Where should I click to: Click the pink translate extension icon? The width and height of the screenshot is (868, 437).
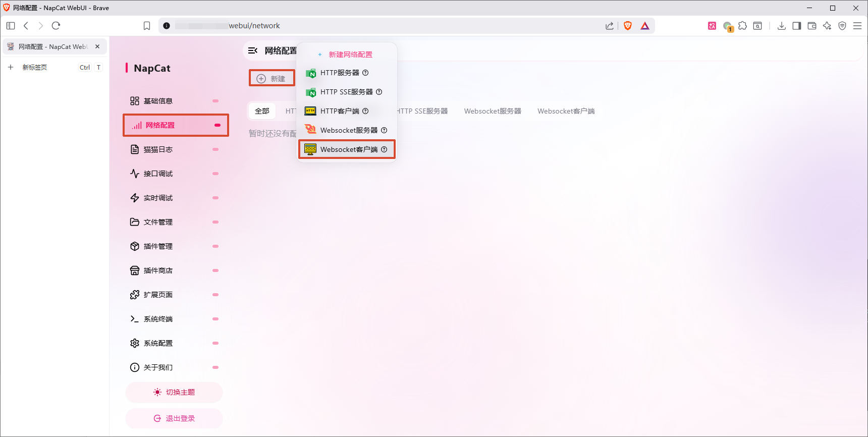click(x=712, y=26)
